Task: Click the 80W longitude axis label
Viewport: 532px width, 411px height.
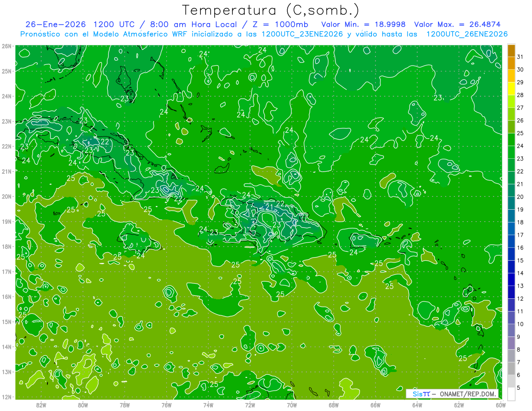Action: click(83, 405)
